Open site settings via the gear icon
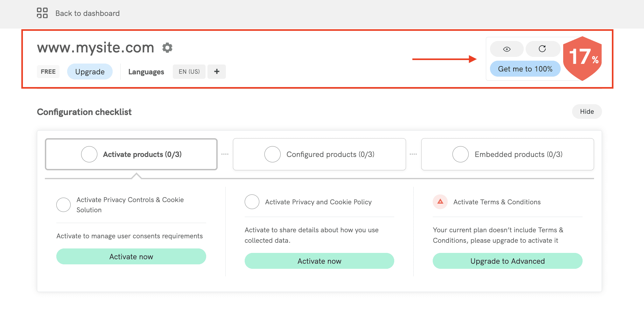This screenshot has height=312, width=644. click(167, 47)
